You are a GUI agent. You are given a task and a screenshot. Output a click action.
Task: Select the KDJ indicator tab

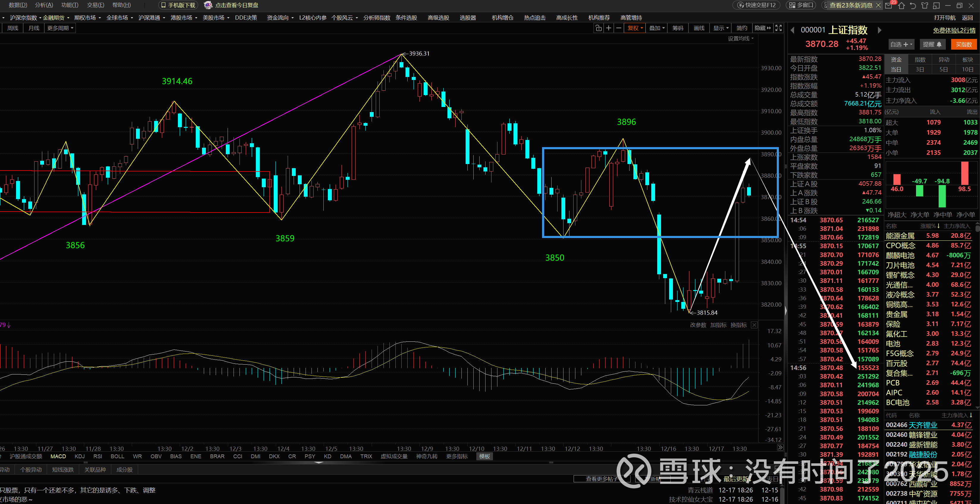point(79,456)
